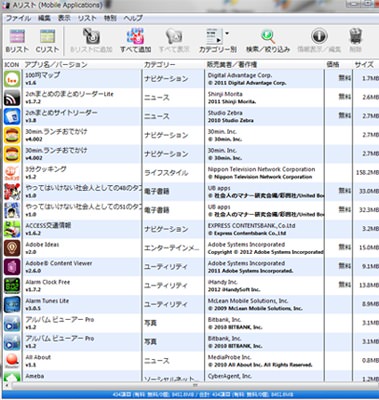
Task: Click the vendor CyberAgent, Inc.
Action: [230, 376]
